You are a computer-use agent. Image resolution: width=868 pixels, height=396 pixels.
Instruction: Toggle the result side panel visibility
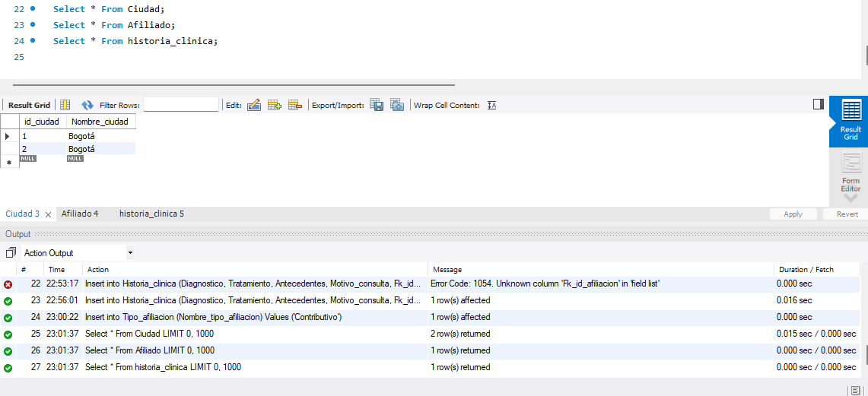819,104
